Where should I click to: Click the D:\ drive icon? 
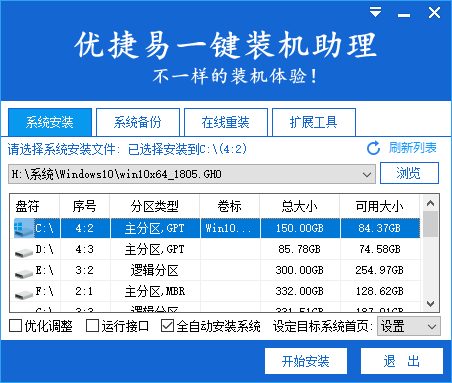click(x=24, y=252)
